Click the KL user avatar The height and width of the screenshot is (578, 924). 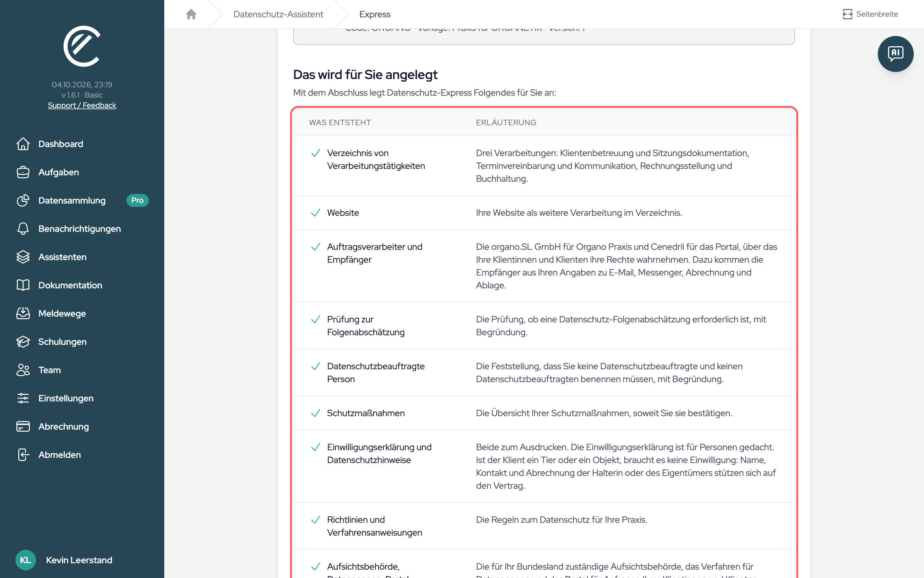26,560
